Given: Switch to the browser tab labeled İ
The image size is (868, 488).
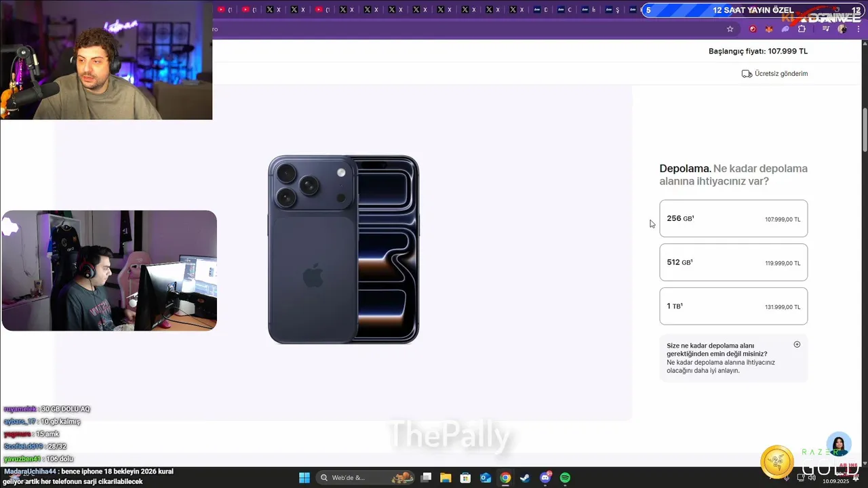Looking at the screenshot, I should pos(589,10).
